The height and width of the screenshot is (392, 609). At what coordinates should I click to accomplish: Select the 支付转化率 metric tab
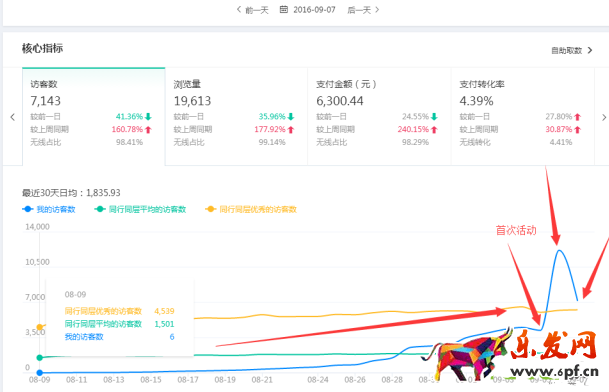tap(522, 116)
